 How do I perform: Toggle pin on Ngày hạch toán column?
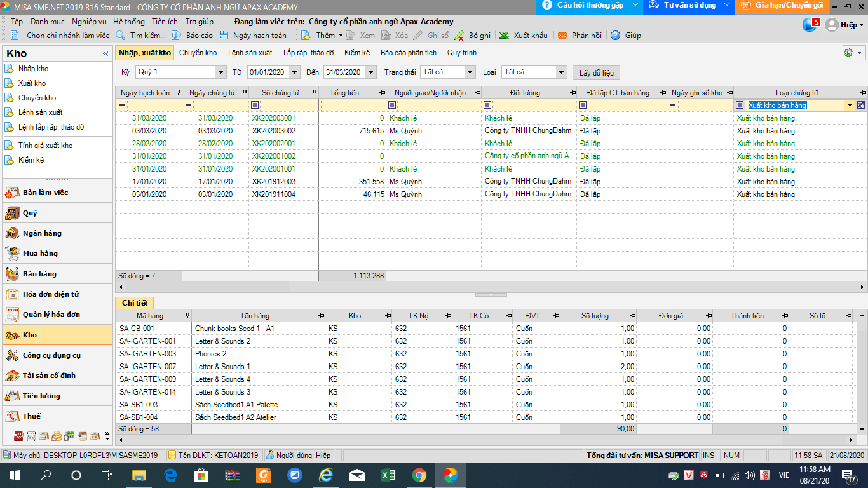pyautogui.click(x=178, y=93)
